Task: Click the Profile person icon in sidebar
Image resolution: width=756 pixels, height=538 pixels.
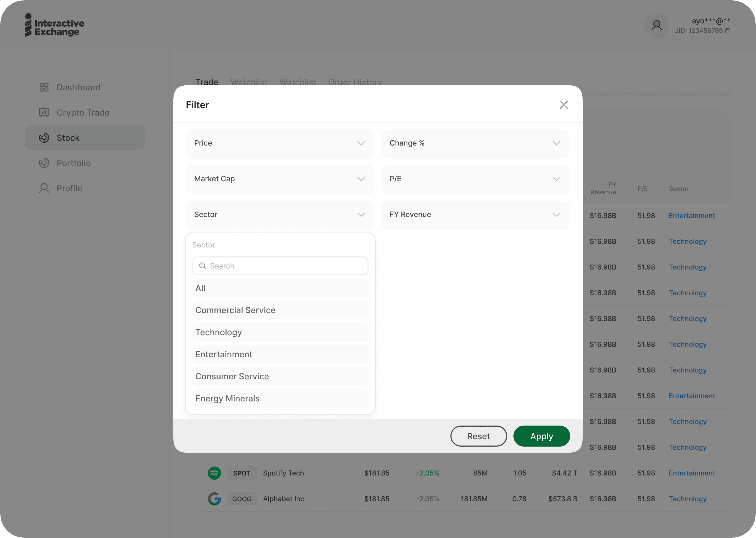Action: click(x=44, y=188)
